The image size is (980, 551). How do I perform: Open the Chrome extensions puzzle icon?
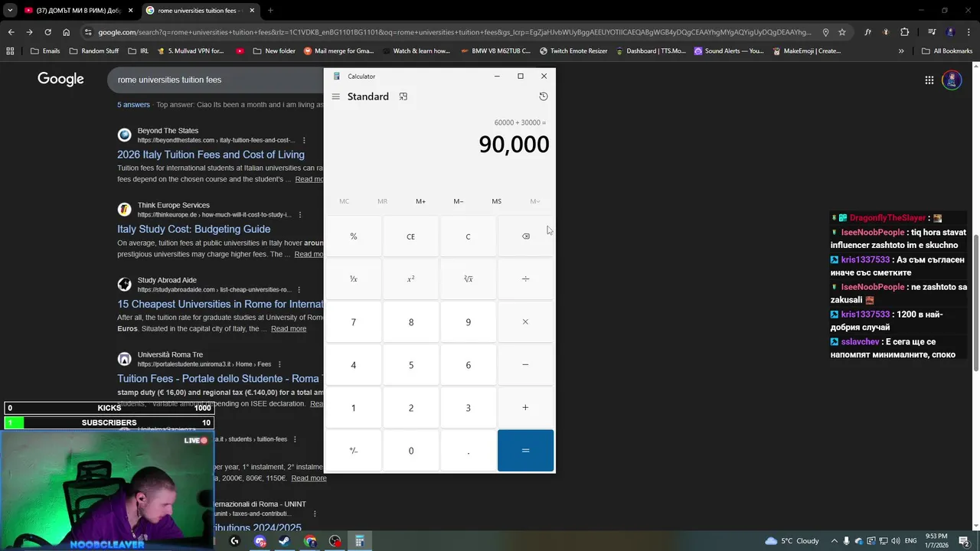click(x=904, y=32)
